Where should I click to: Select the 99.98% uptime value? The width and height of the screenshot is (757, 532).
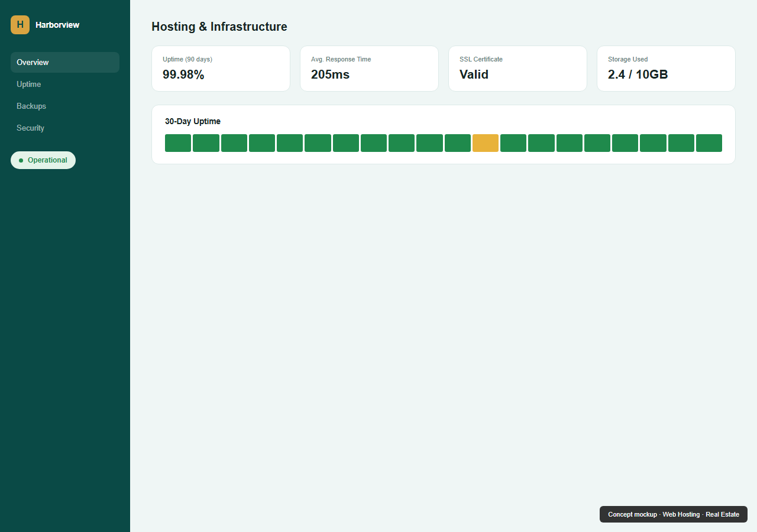183,74
